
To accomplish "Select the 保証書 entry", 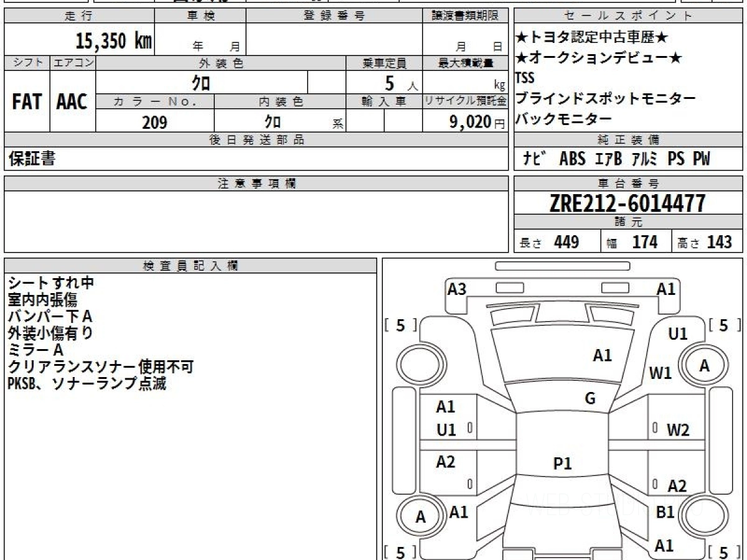I will (x=32, y=159).
